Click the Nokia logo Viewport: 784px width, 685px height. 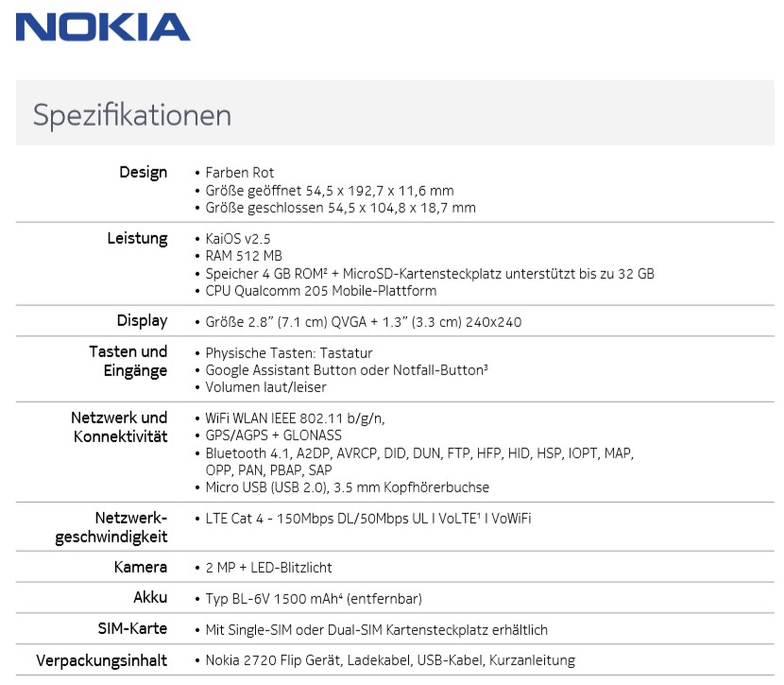pyautogui.click(x=103, y=26)
